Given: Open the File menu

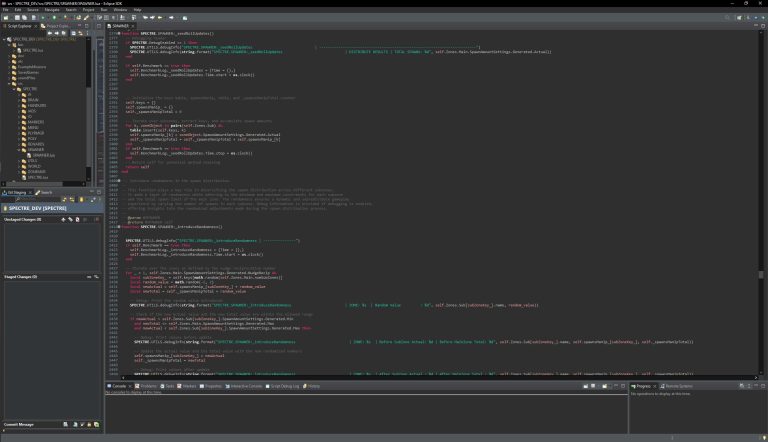Looking at the screenshot, I should pos(5,9).
